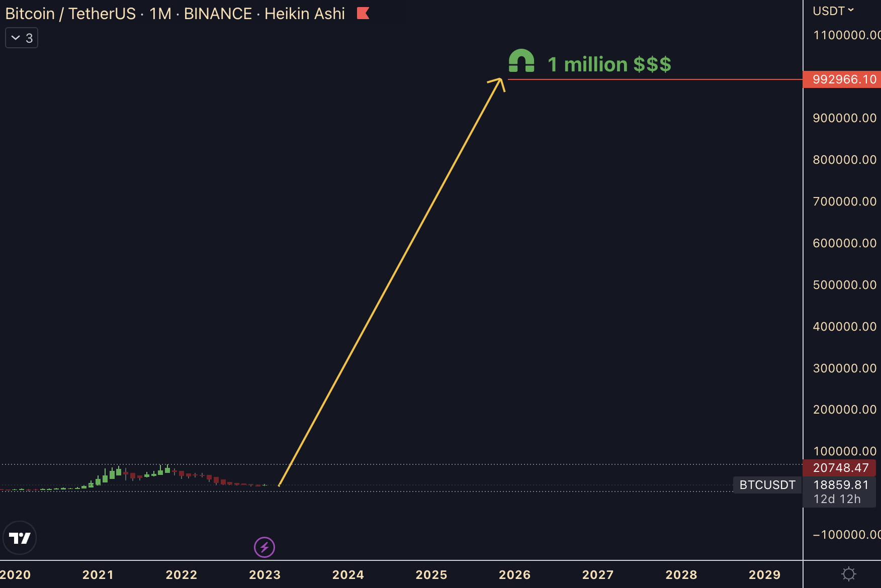Click the 20748.47 price tag

[x=840, y=468]
